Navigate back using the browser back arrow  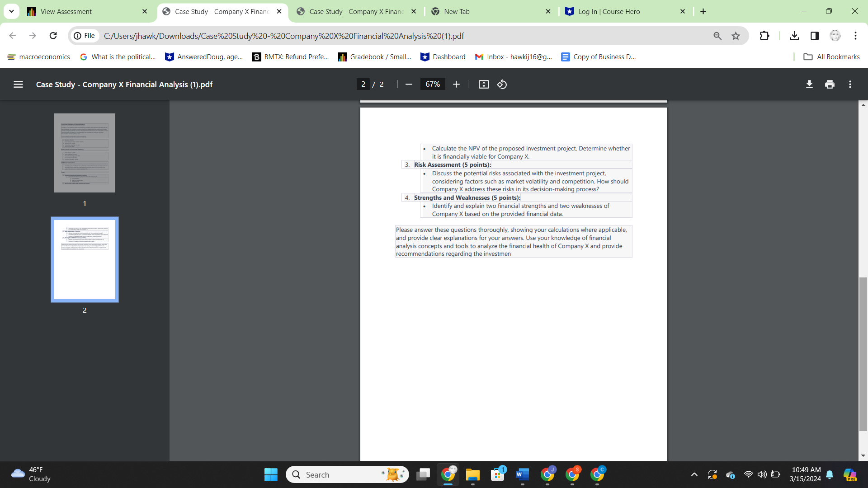coord(12,36)
